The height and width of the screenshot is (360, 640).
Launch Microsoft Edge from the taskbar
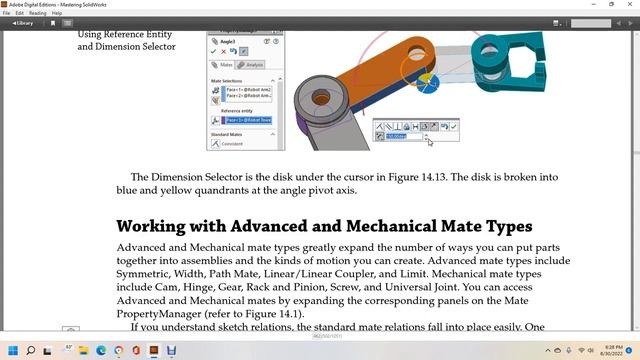[101, 350]
